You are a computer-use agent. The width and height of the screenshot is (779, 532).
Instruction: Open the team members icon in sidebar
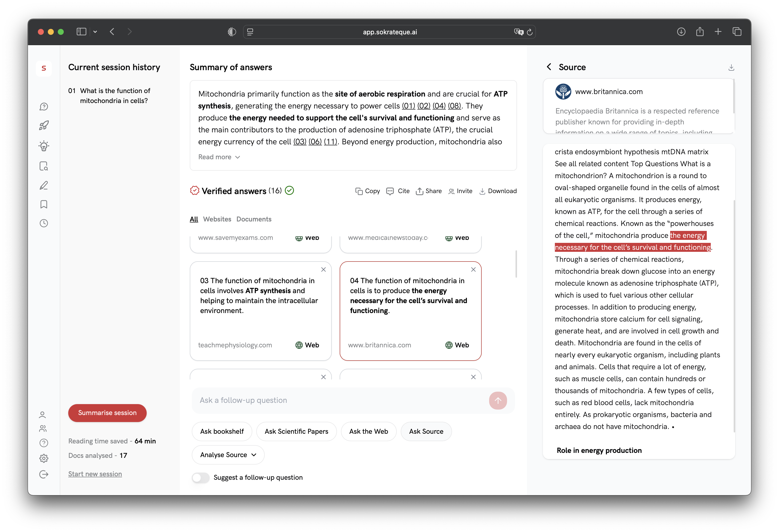point(43,428)
